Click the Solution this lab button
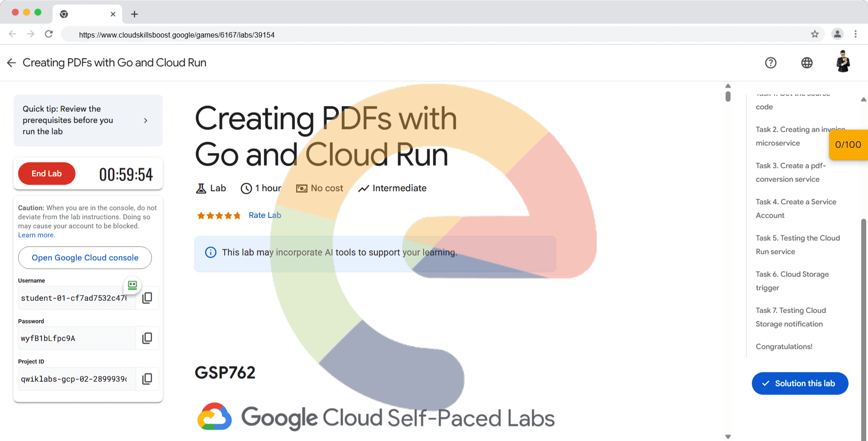 point(799,384)
